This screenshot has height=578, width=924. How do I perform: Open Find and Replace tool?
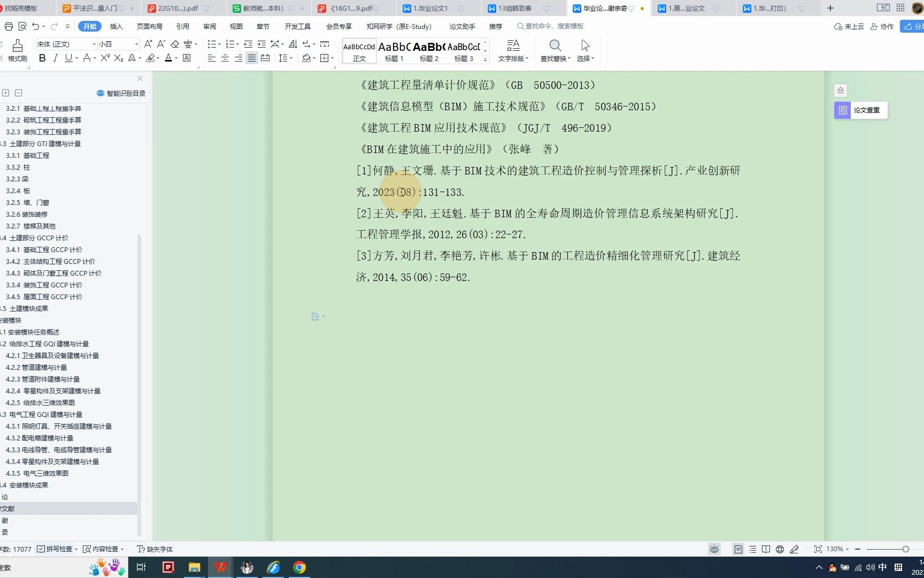tap(555, 51)
